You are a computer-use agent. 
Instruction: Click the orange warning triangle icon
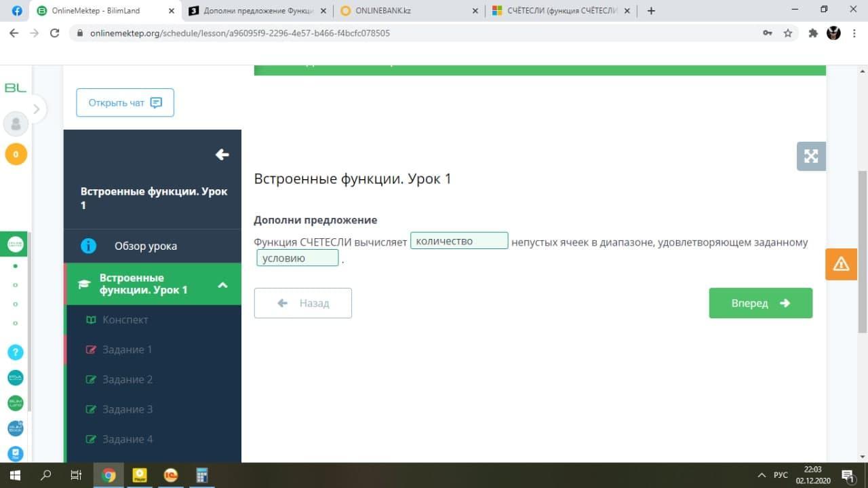pyautogui.click(x=841, y=264)
